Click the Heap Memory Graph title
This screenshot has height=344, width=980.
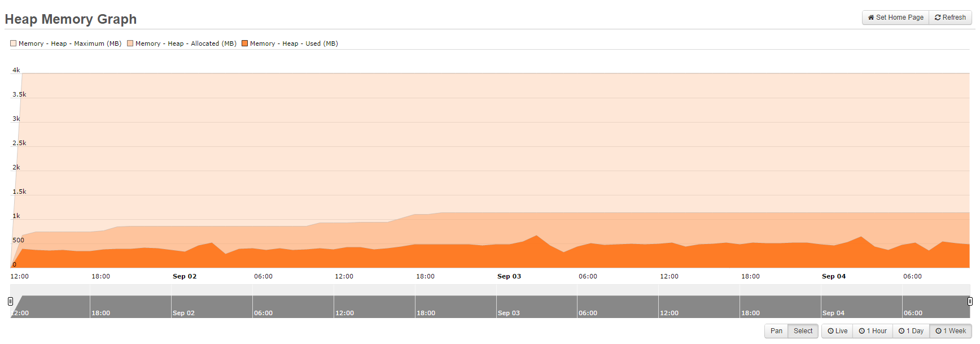click(71, 19)
